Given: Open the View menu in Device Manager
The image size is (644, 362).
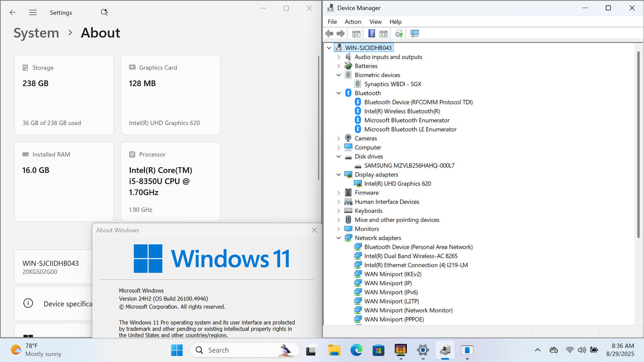Looking at the screenshot, I should 375,22.
